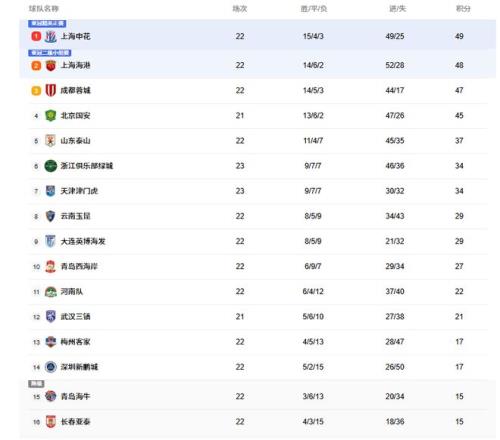Click the 上海海港 team crest
The image size is (500, 440).
[51, 65]
